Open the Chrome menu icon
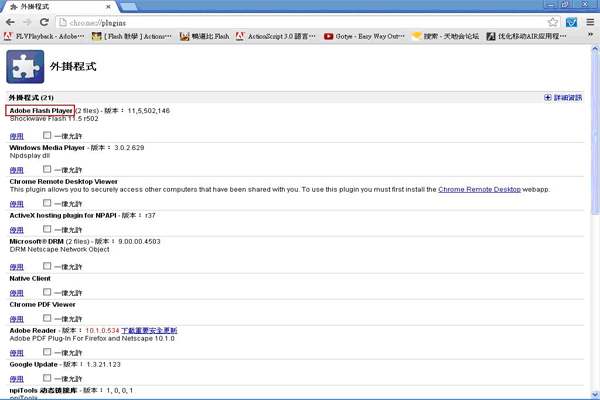This screenshot has width=600, height=400. pyautogui.click(x=589, y=21)
